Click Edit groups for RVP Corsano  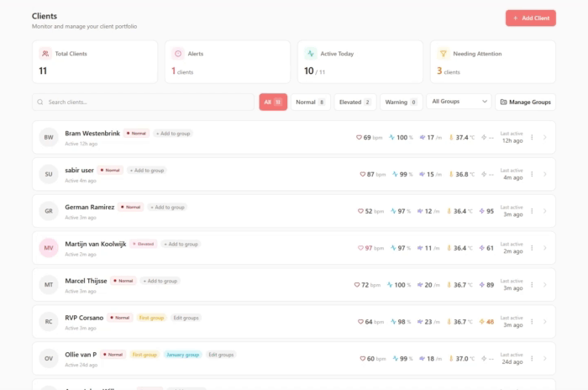coord(186,318)
